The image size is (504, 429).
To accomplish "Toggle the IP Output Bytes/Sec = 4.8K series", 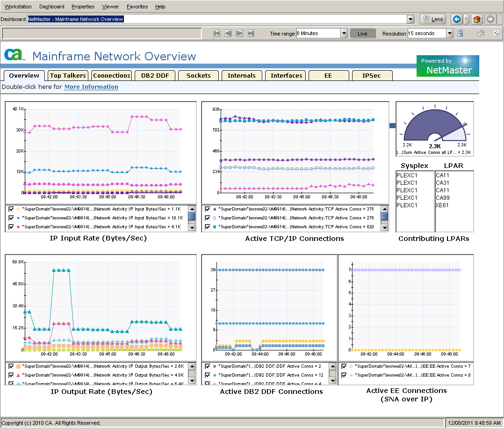I will pyautogui.click(x=11, y=375).
